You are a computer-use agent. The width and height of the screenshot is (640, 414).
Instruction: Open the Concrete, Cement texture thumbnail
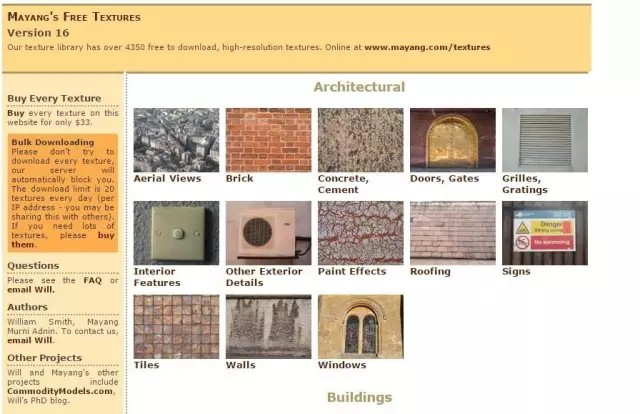(x=361, y=140)
